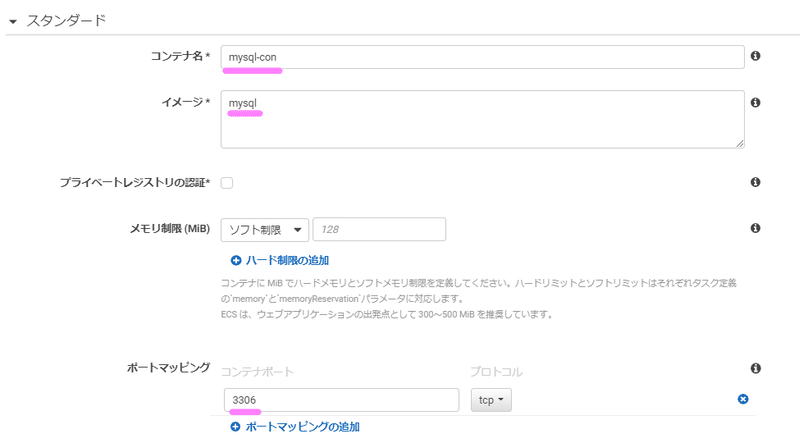
Task: Remove the 3306 port mapping row
Action: click(x=743, y=399)
